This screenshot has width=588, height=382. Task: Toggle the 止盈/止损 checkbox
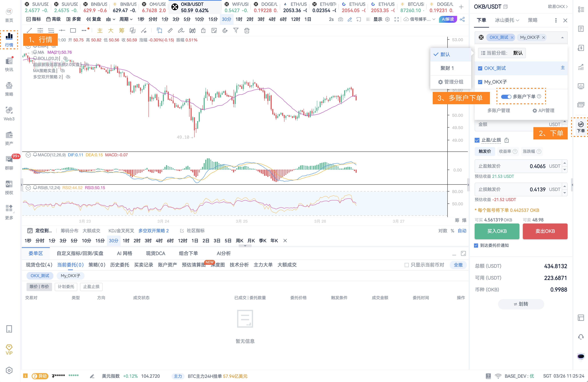click(x=477, y=140)
